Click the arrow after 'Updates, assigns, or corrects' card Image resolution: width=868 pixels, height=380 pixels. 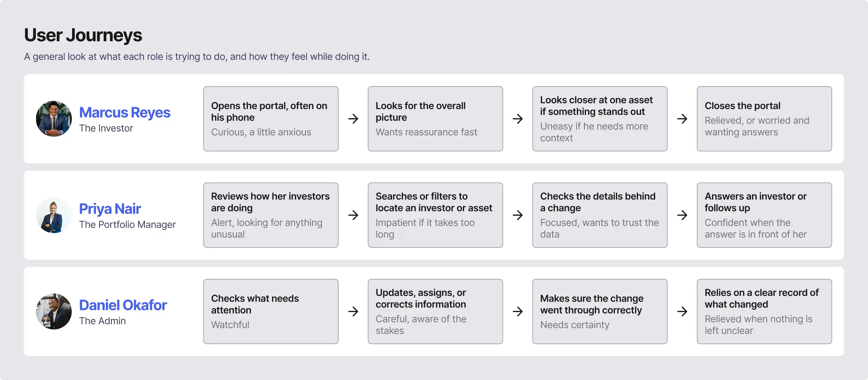point(518,311)
